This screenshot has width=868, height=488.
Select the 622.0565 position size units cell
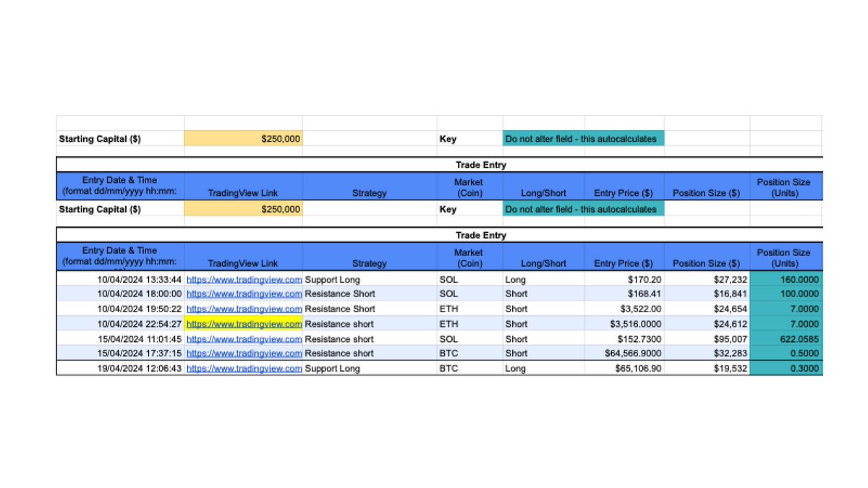(x=786, y=339)
